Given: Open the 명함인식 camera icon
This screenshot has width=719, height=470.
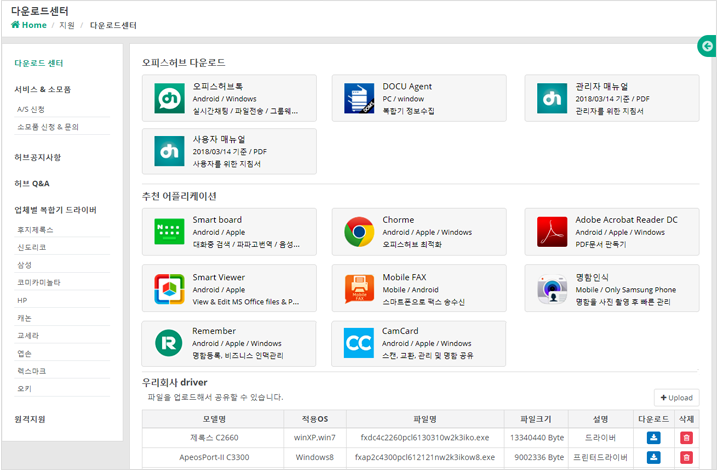Looking at the screenshot, I should click(552, 289).
